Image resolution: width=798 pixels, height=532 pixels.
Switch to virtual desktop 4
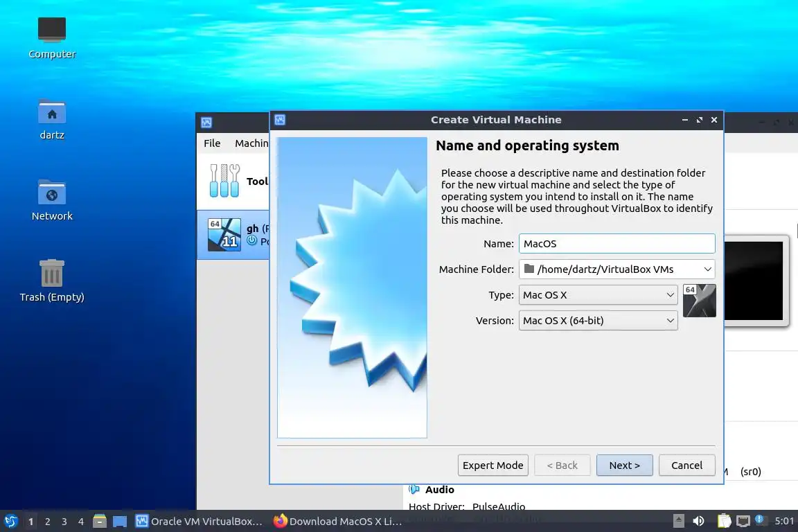[81, 522]
